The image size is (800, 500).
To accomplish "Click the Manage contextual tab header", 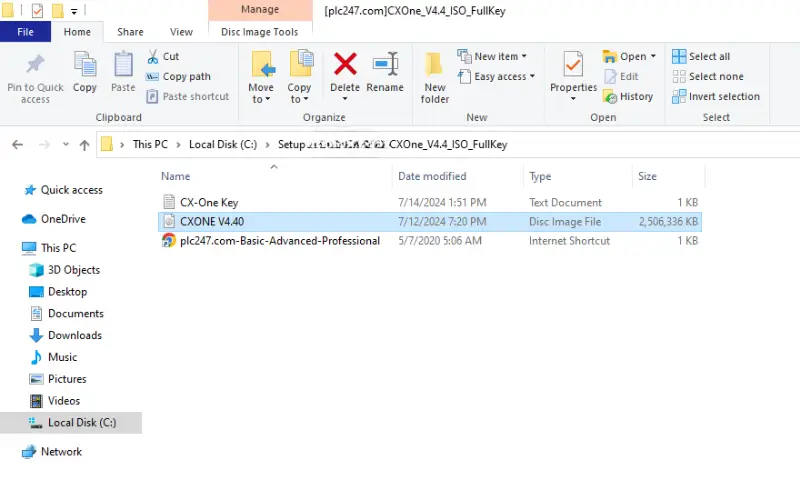I will [x=260, y=10].
